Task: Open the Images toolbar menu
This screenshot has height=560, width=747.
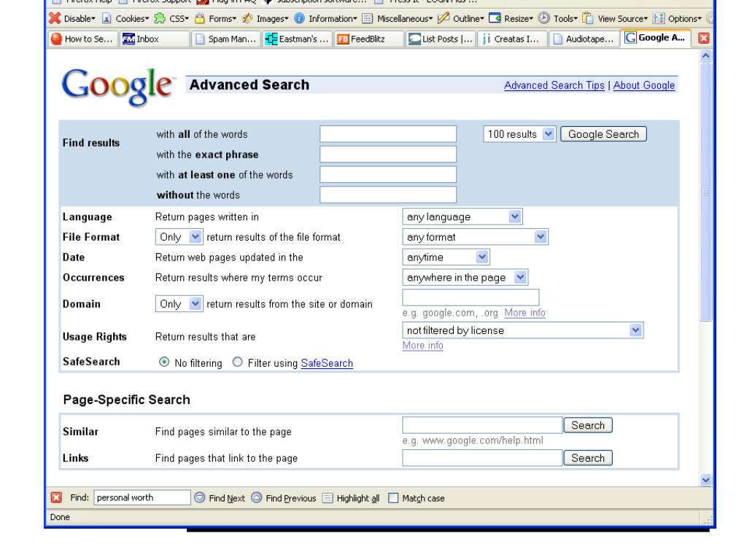Action: (266, 18)
